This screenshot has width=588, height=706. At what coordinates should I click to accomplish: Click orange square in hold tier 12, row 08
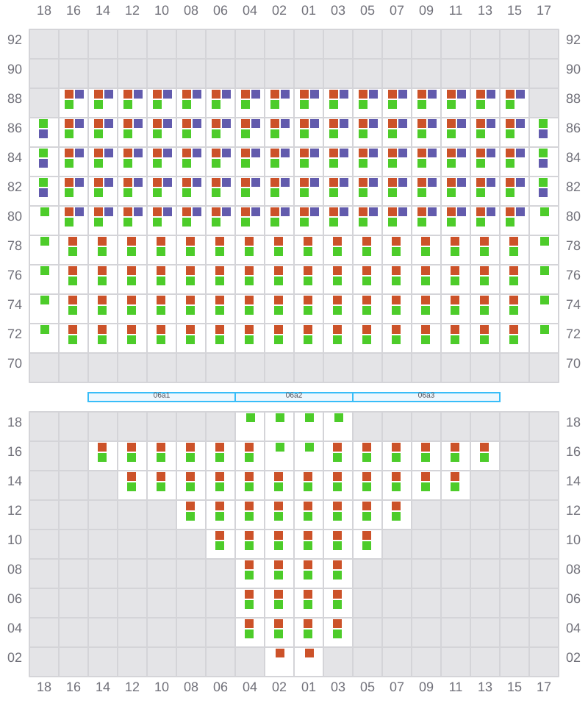(190, 506)
